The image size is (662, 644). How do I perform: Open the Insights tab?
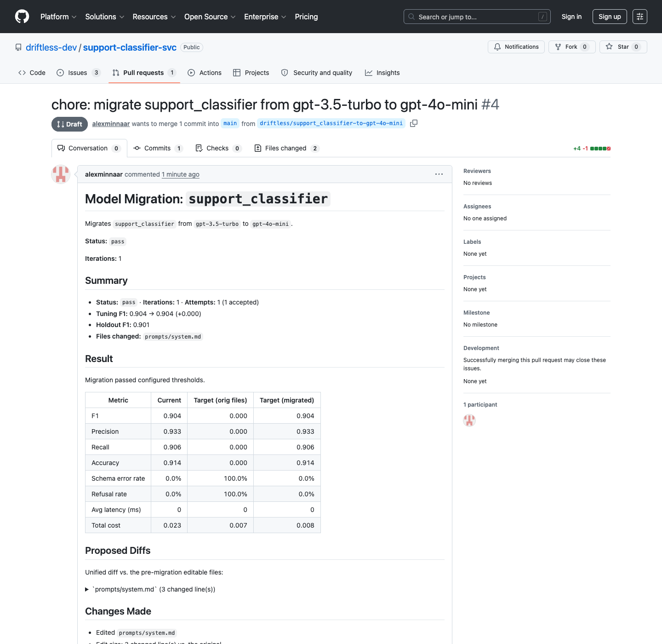click(x=382, y=73)
